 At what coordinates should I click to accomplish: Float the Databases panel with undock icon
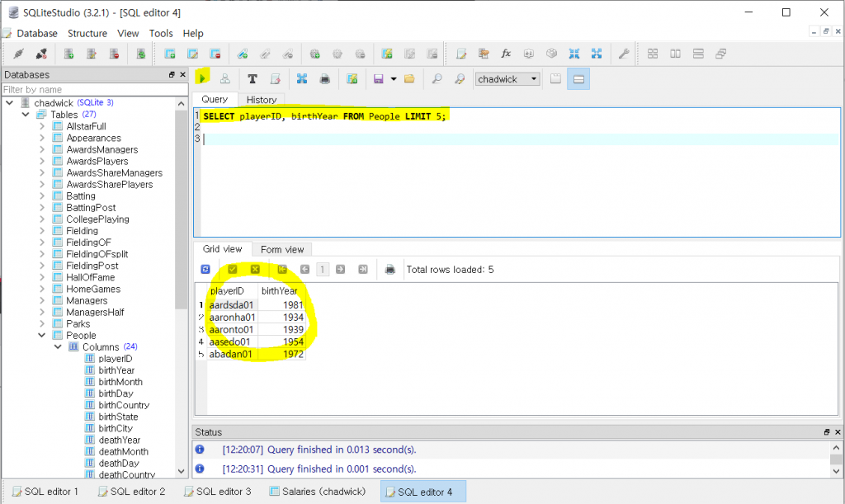point(172,75)
